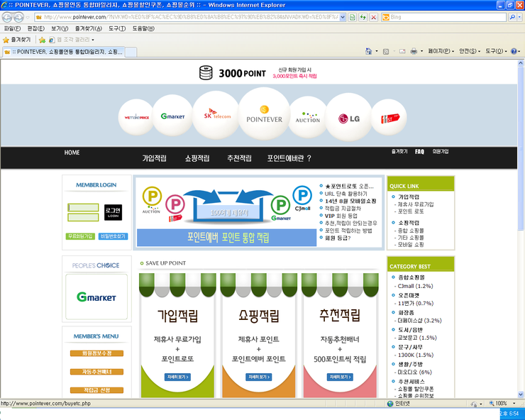Click the WeMakePrice logo bubble

[137, 117]
